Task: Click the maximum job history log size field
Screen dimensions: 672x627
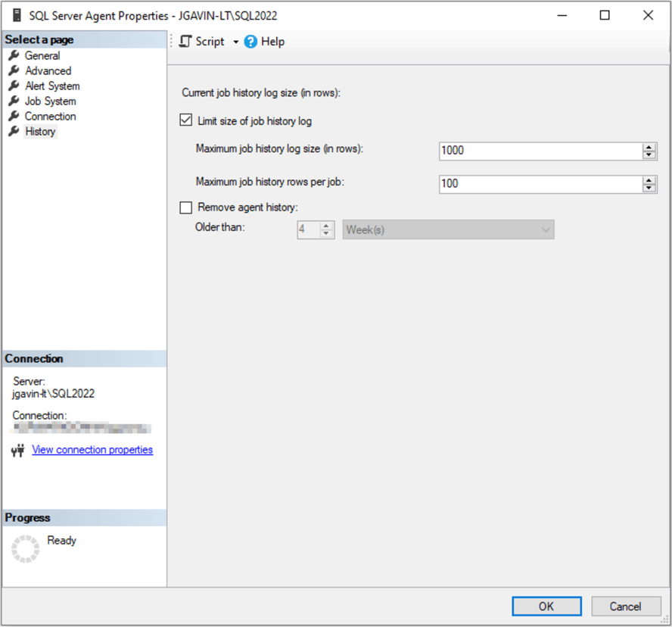Action: pyautogui.click(x=539, y=150)
